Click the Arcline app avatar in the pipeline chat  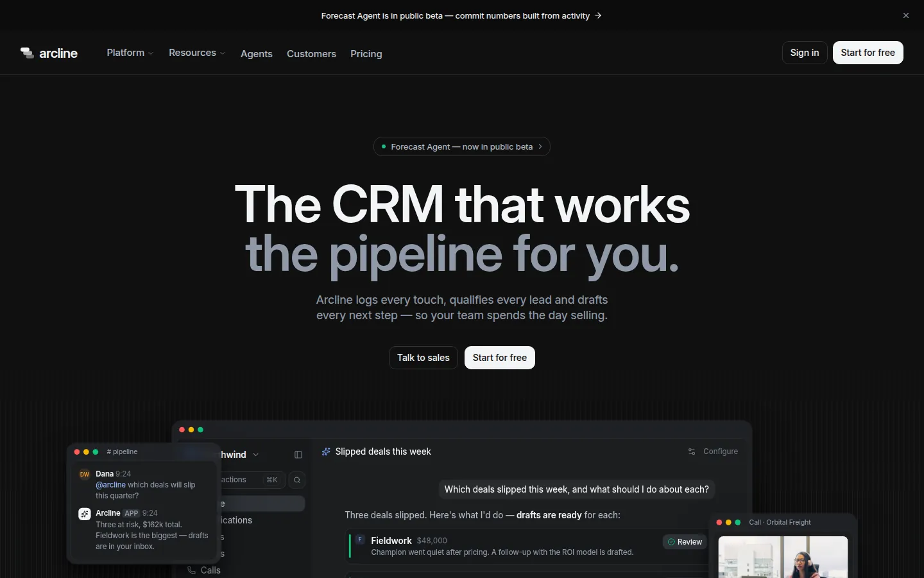tap(85, 514)
